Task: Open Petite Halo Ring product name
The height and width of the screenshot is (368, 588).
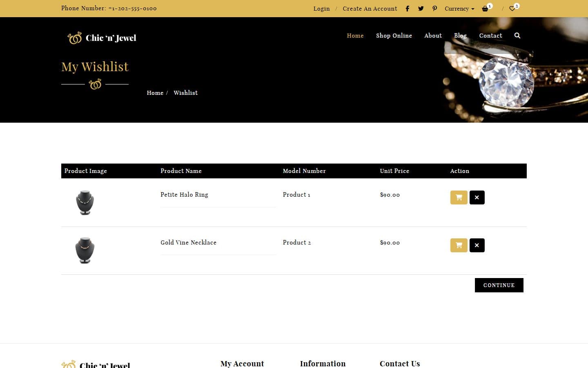Action: (x=184, y=195)
